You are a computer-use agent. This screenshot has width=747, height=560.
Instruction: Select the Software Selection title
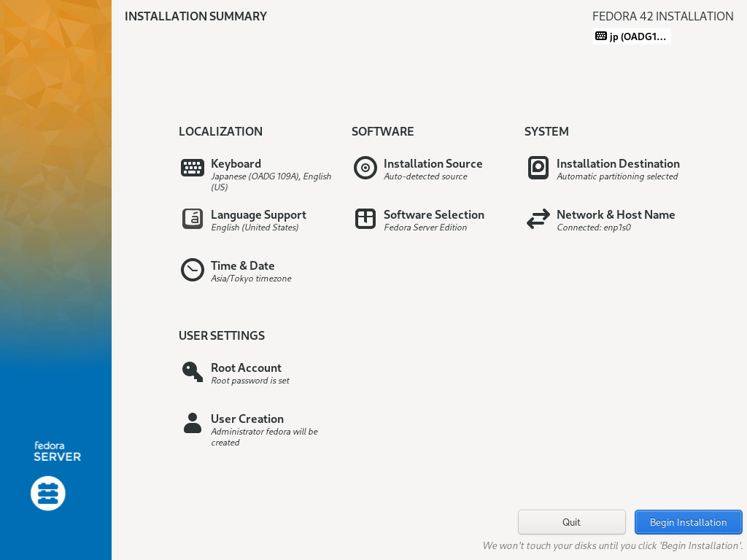click(x=434, y=215)
